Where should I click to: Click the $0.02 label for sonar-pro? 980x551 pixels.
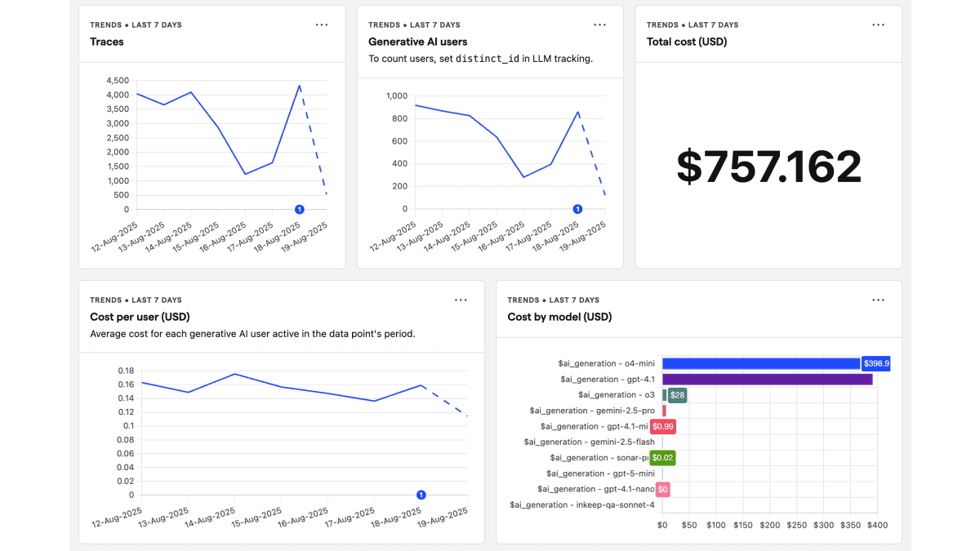click(663, 458)
